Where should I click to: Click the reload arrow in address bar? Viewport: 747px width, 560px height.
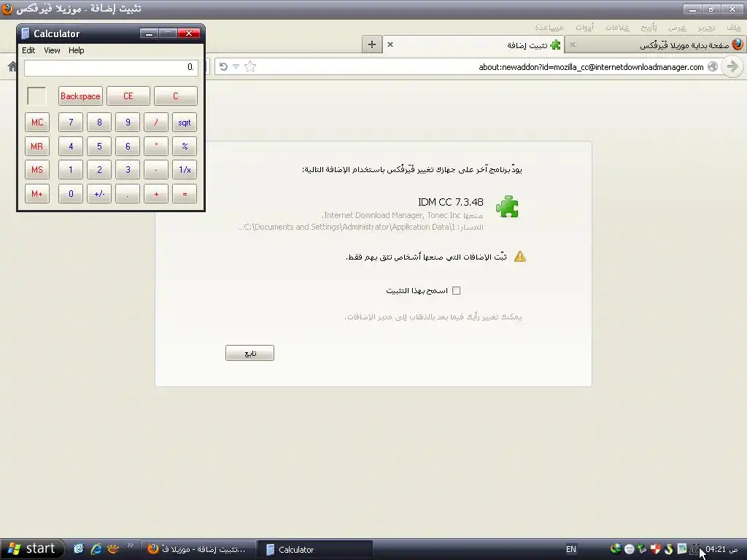223,66
